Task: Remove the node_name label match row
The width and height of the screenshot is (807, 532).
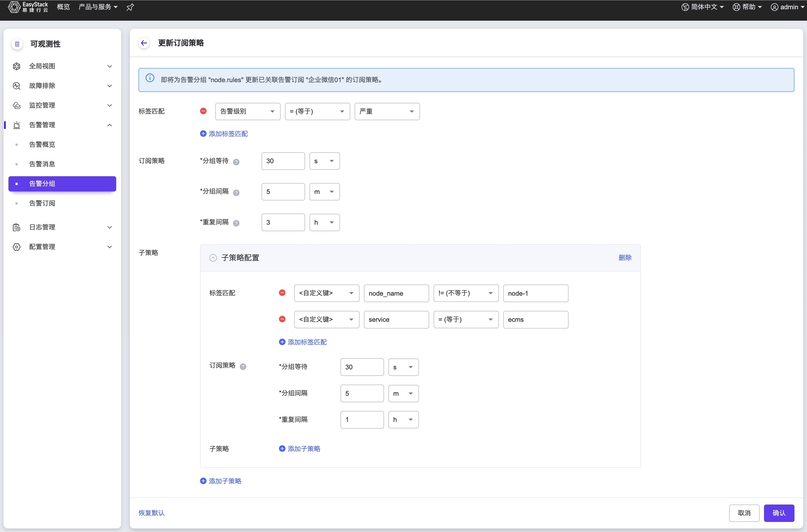Action: [x=282, y=293]
